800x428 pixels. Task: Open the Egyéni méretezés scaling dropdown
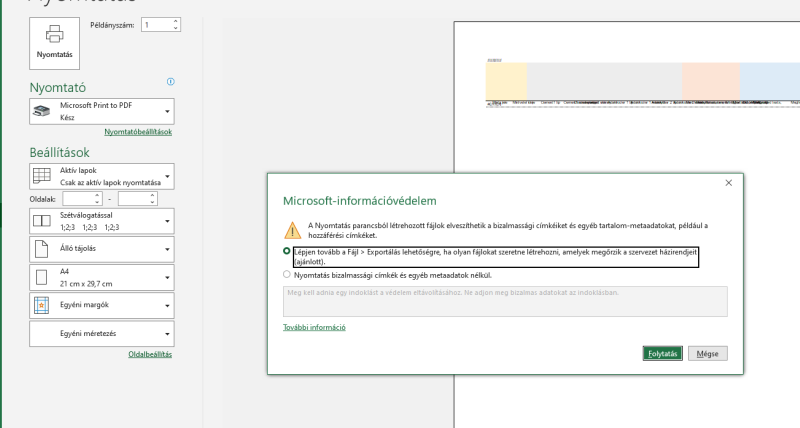(102, 334)
